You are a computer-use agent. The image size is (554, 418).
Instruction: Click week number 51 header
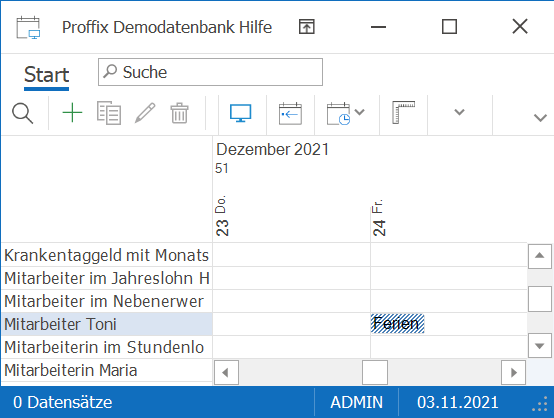click(222, 168)
